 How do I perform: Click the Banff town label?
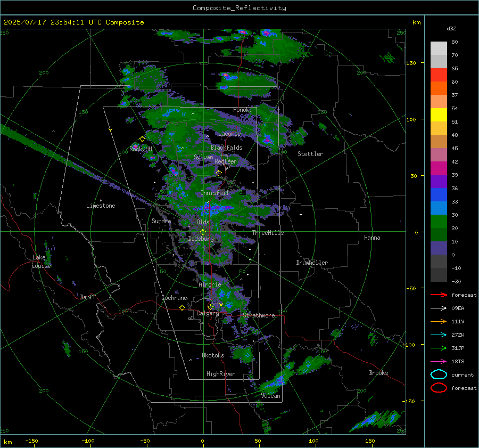click(x=88, y=297)
